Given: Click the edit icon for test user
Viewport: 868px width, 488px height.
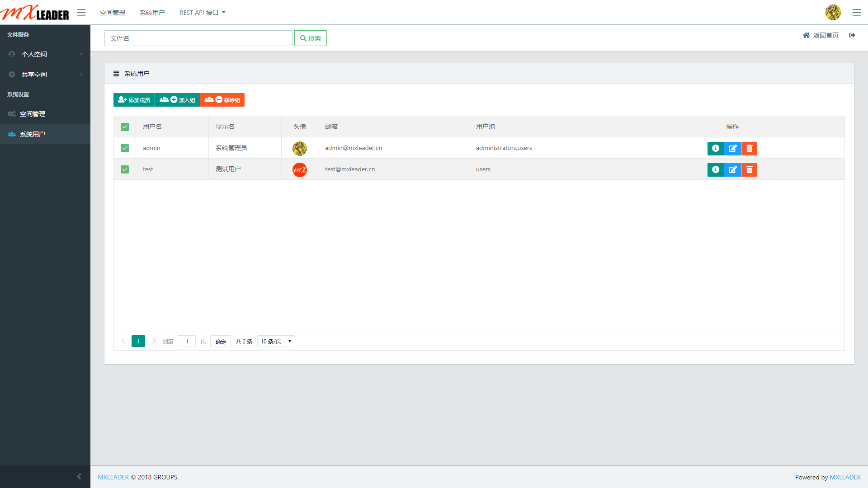Looking at the screenshot, I should (732, 169).
